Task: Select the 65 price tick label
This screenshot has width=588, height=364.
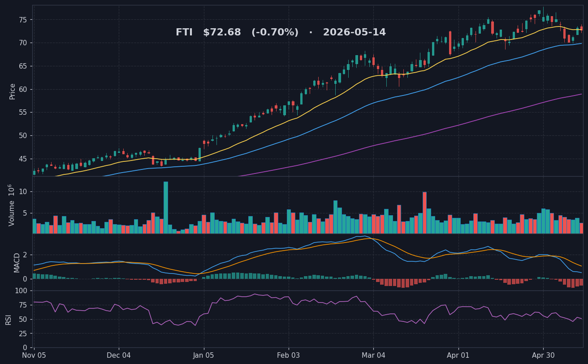Action: [24, 66]
